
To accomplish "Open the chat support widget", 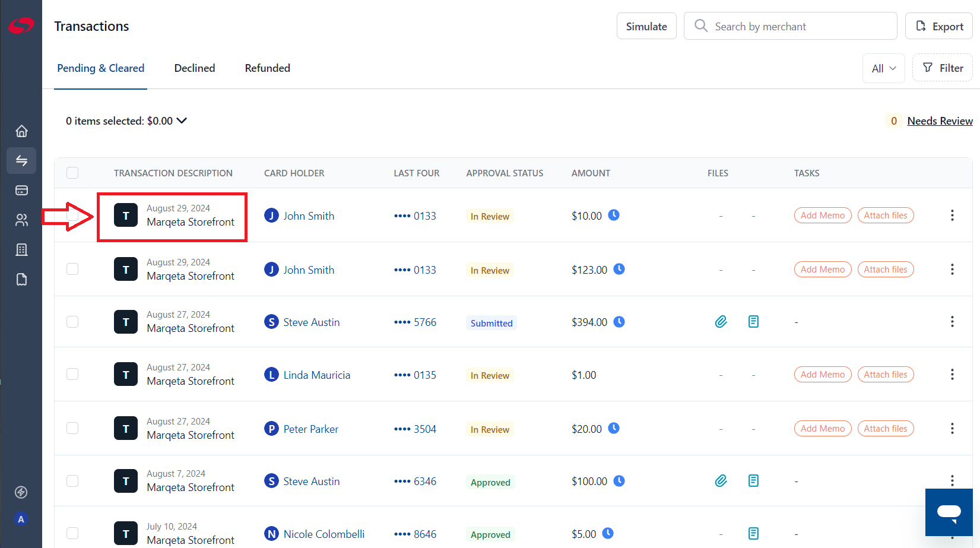I will [x=949, y=512].
